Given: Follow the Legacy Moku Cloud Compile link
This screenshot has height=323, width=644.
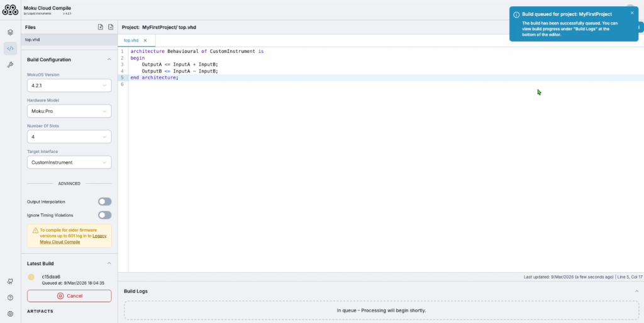Looking at the screenshot, I should (x=73, y=239).
